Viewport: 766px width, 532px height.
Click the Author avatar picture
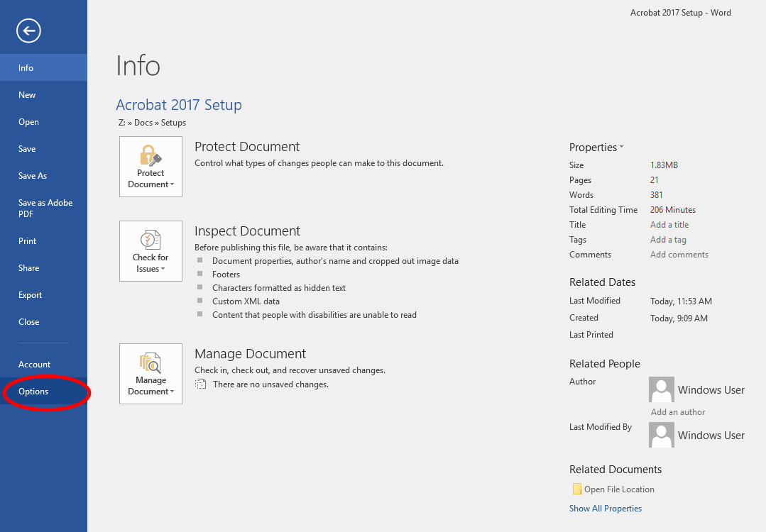[661, 389]
